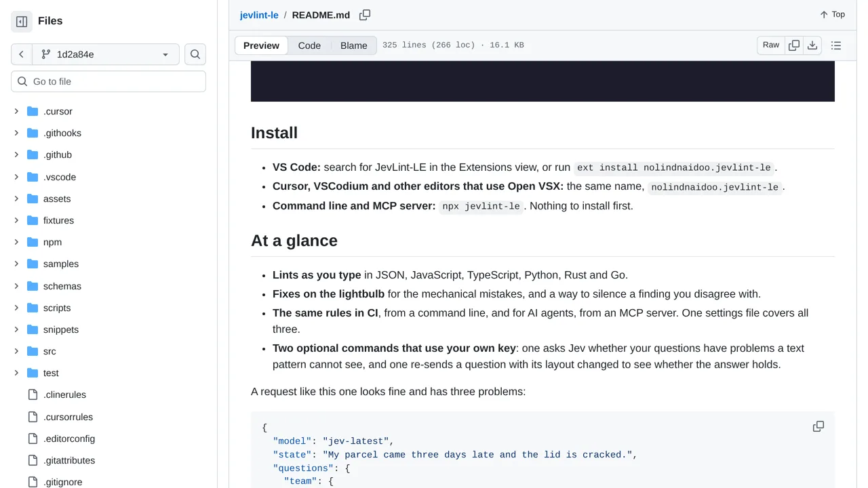Click the .cursor folder icon
This screenshot has width=868, height=488.
pos(33,111)
